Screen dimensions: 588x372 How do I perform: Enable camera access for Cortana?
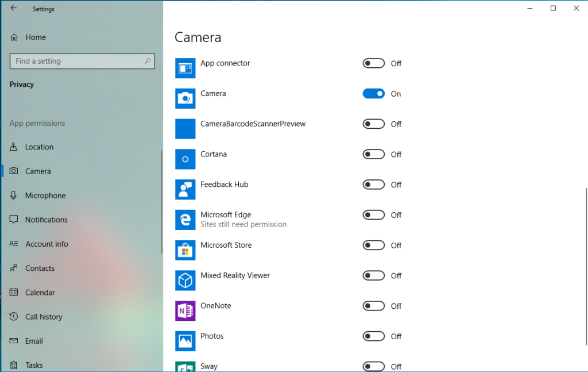point(373,154)
